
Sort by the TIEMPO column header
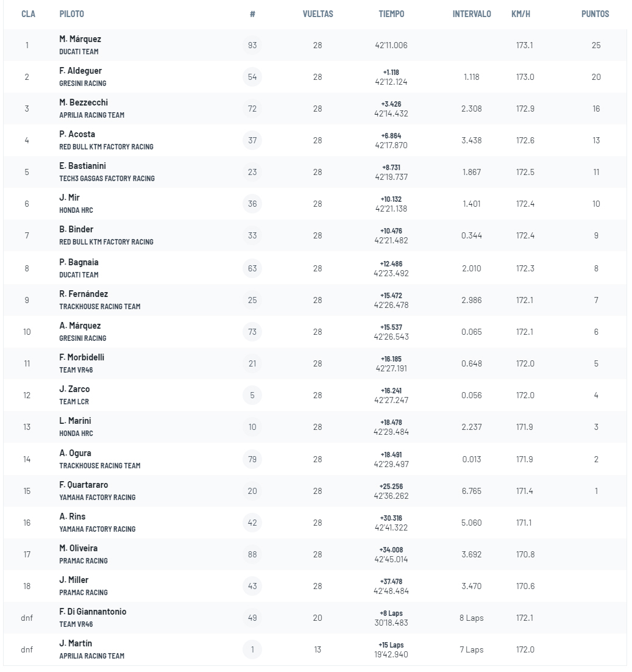click(391, 13)
